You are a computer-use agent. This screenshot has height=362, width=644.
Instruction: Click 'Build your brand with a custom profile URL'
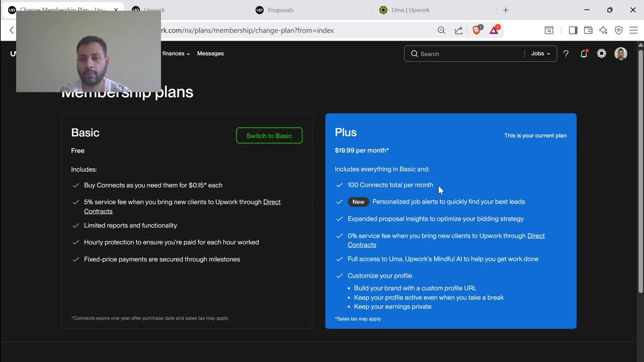pos(415,288)
